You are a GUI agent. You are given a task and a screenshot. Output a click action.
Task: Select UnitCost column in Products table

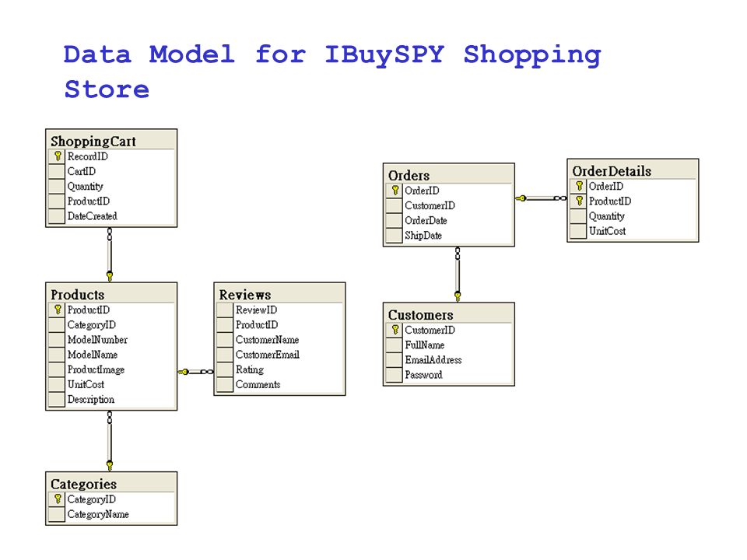tap(86, 385)
